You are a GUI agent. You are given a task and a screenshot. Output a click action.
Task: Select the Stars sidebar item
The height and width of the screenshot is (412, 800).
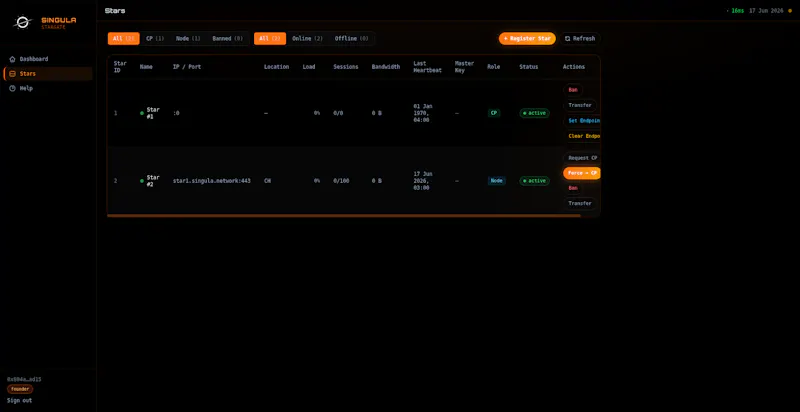48,74
